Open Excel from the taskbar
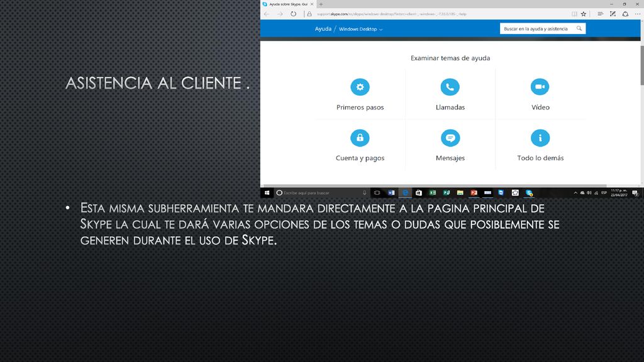The image size is (644, 362). click(x=433, y=192)
